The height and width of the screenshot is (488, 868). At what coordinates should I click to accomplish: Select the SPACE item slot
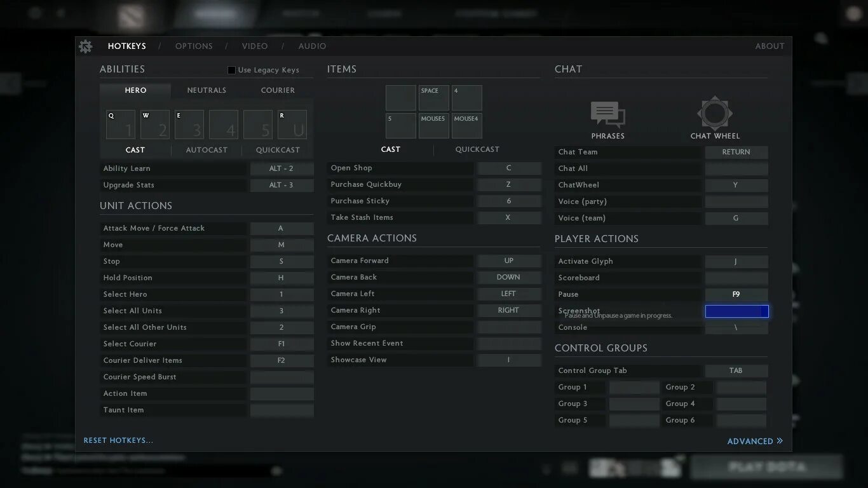coord(434,98)
